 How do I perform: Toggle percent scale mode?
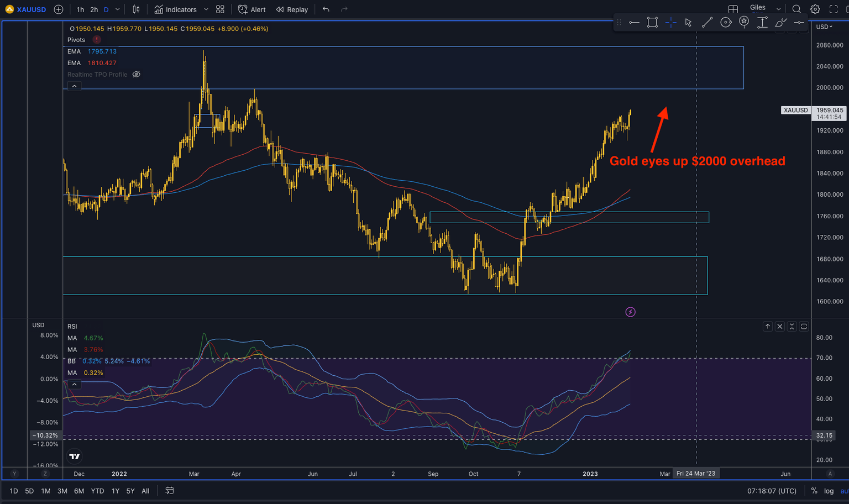(814, 491)
